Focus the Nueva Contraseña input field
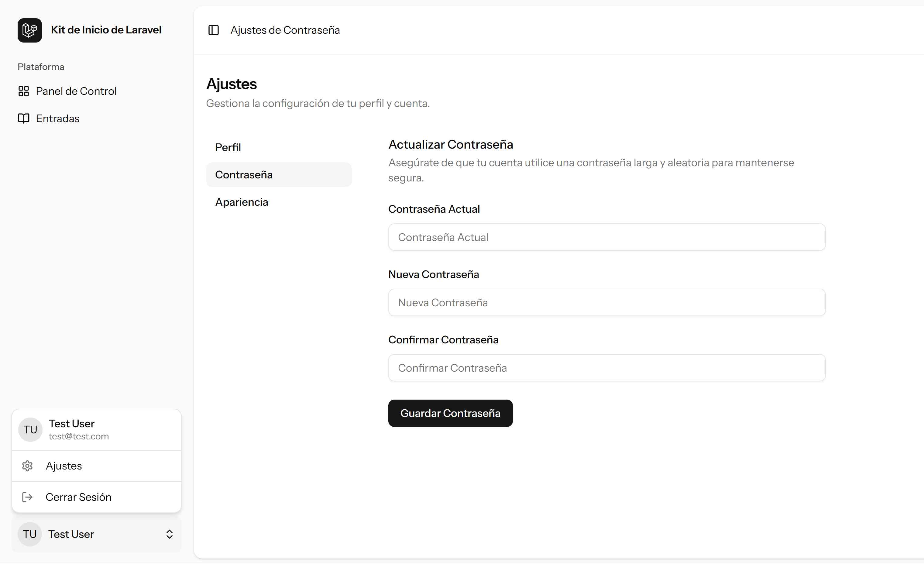Screen dimensions: 924x564 point(607,302)
